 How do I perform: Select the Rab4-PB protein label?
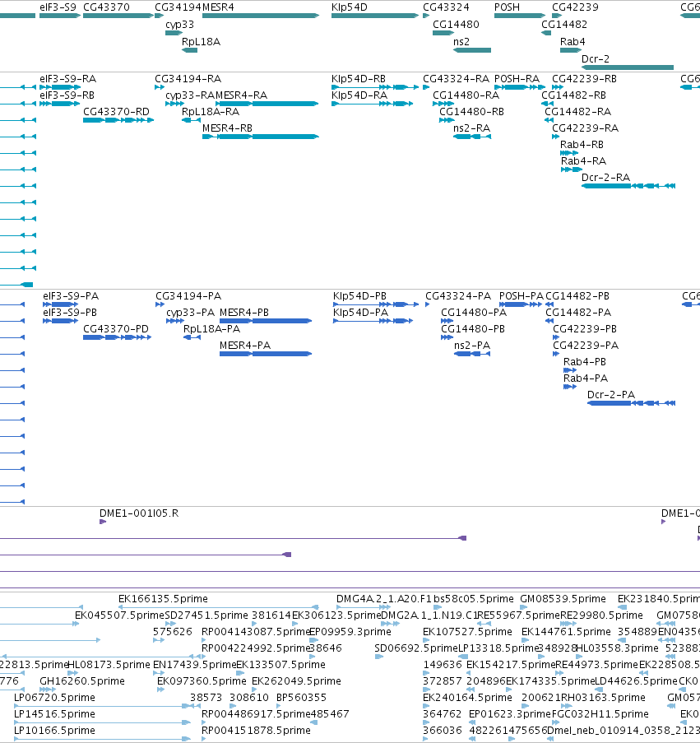[585, 362]
